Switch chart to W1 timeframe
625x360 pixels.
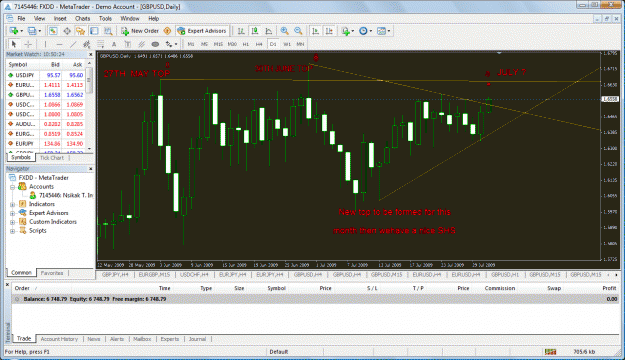pyautogui.click(x=287, y=44)
